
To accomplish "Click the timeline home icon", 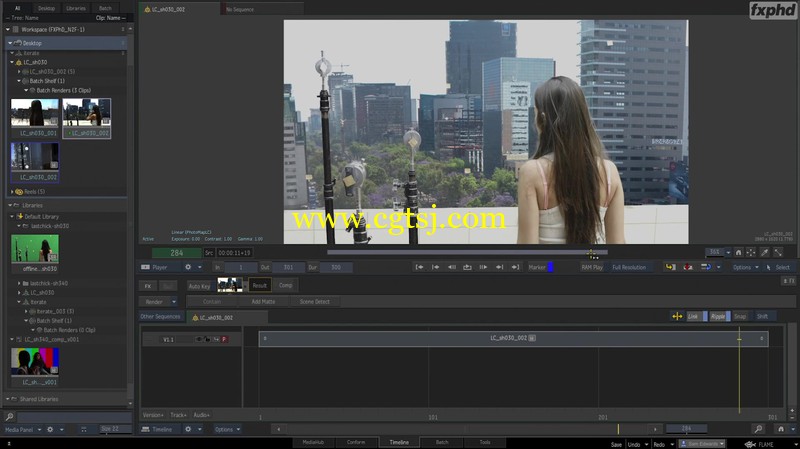I will [x=781, y=429].
